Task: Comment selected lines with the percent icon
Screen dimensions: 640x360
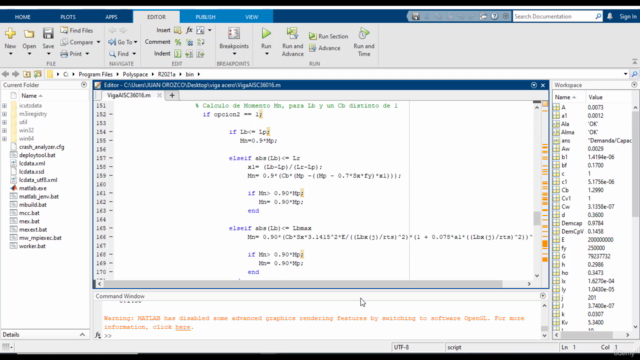Action: (178, 42)
